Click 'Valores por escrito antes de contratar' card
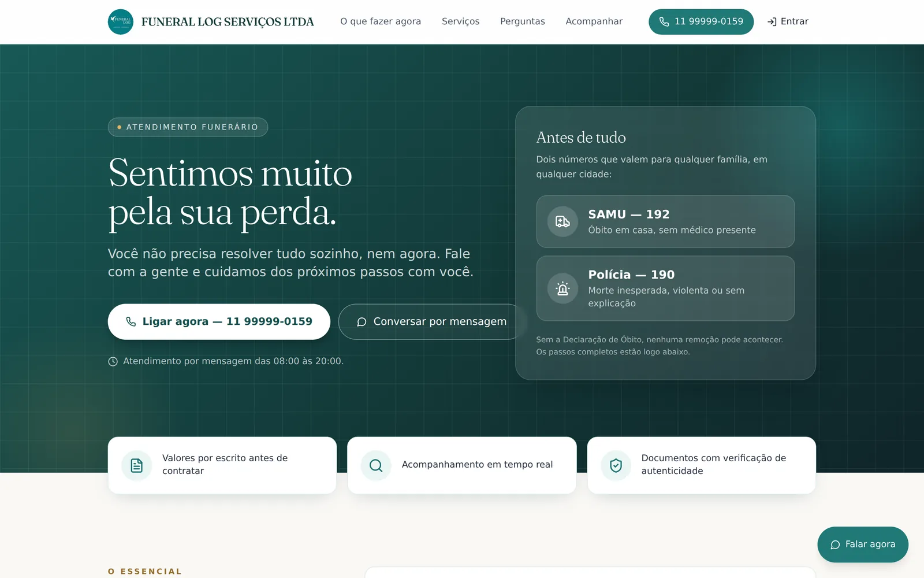The image size is (924, 578). [x=222, y=465]
